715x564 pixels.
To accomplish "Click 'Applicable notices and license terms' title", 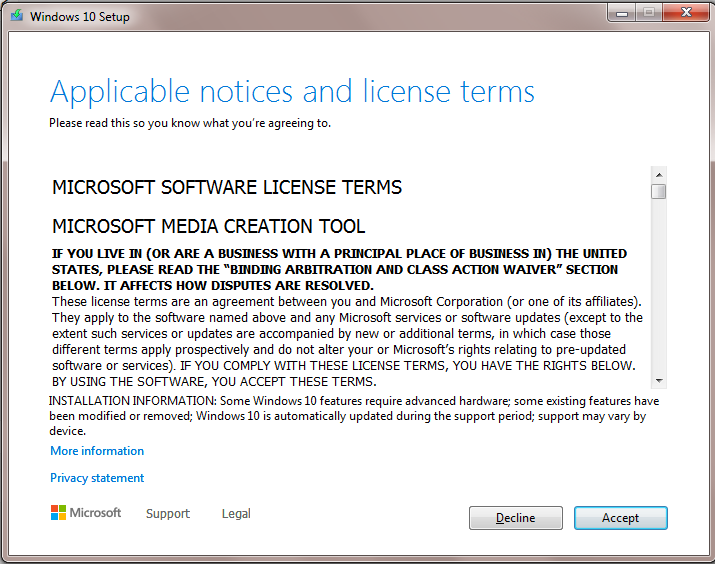I will click(292, 92).
